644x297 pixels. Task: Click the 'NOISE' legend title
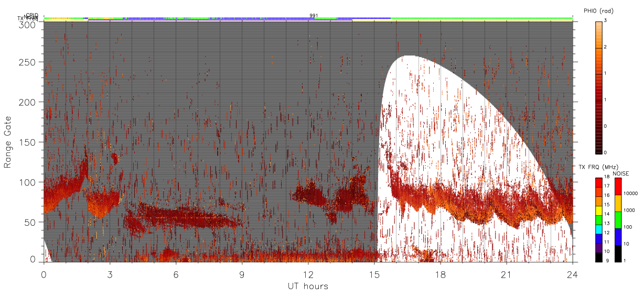pyautogui.click(x=620, y=173)
